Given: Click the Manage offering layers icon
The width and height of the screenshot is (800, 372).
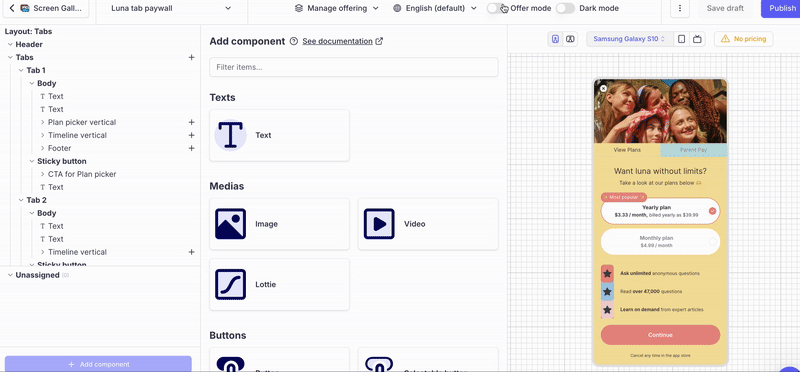Looking at the screenshot, I should coord(299,8).
